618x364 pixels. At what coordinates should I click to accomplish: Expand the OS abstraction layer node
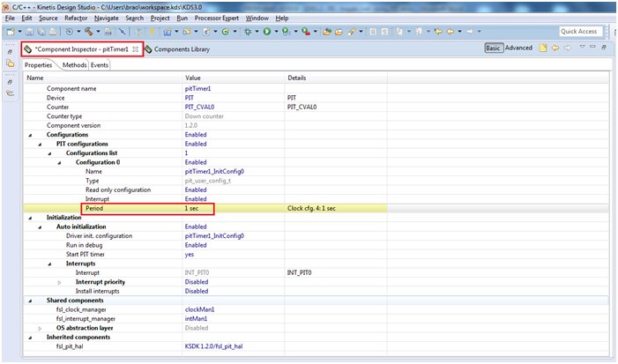coord(39,328)
